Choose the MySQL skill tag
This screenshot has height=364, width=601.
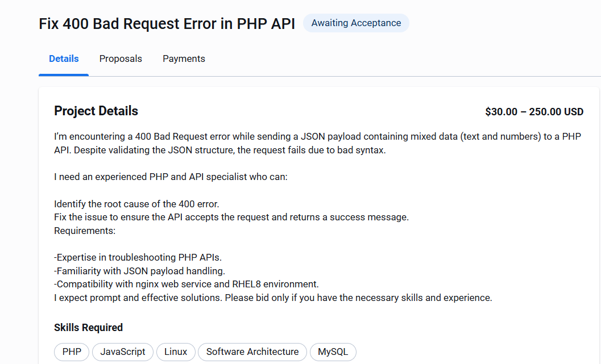(333, 352)
